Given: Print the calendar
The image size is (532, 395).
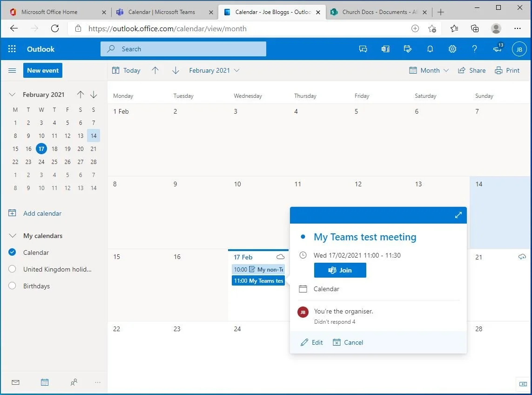Looking at the screenshot, I should (x=507, y=70).
